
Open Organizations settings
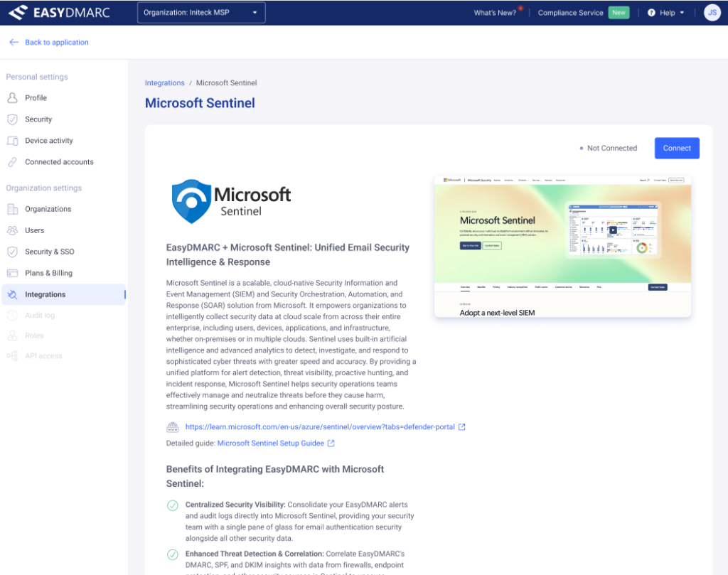[48, 209]
